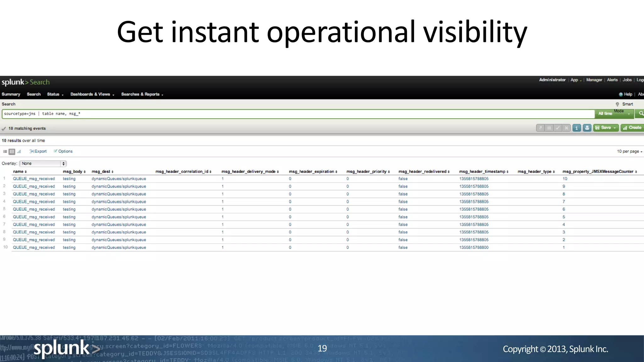Click QUEUE_msg_received in row 5

[x=34, y=209]
